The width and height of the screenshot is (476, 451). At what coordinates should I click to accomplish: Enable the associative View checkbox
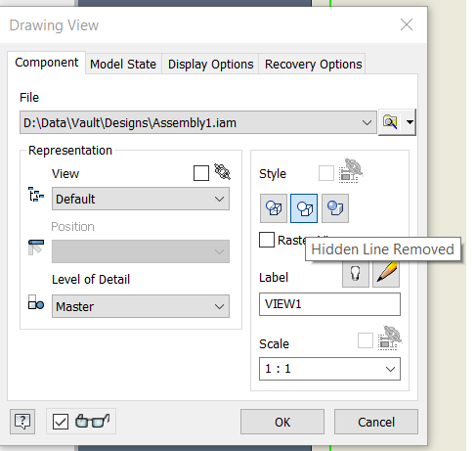[x=201, y=173]
